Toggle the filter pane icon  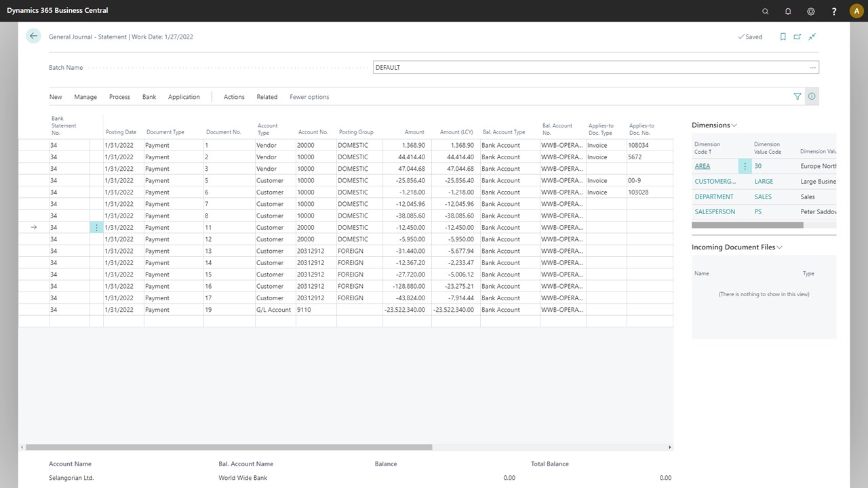pos(797,97)
